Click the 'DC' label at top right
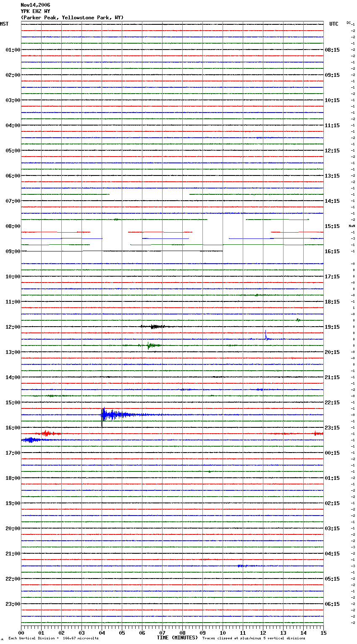This screenshot has height=644, width=357. 348,23
